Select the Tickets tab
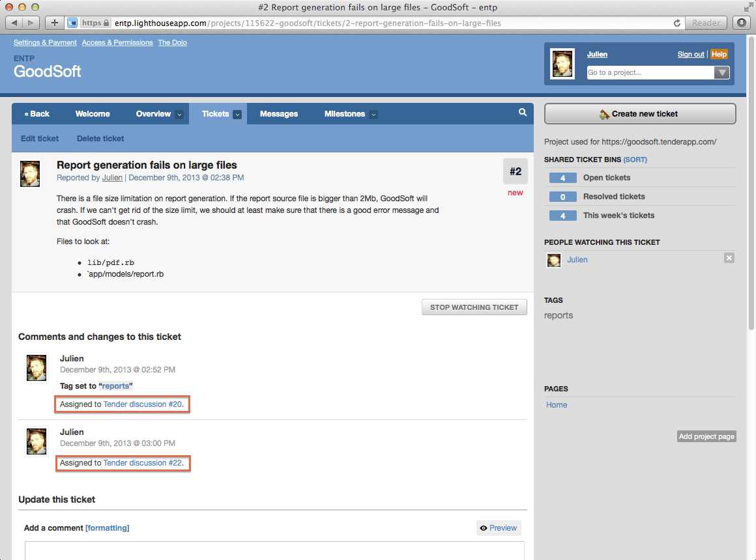This screenshot has width=756, height=560. tap(215, 114)
